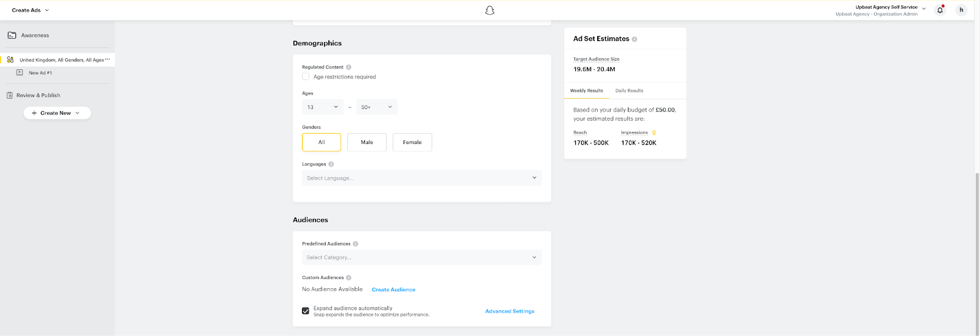Click the info icon next to Ad Set Estimates
The width and height of the screenshot is (980, 336).
(x=635, y=39)
